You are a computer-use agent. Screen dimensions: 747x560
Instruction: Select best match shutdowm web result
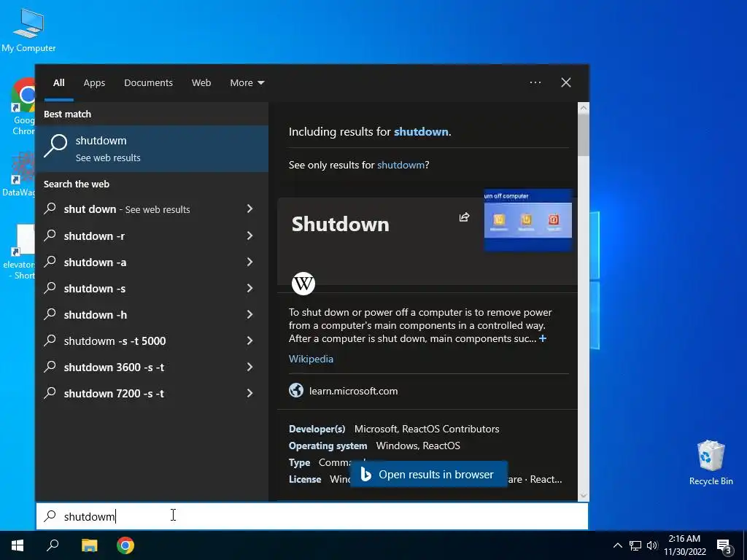[x=152, y=149]
